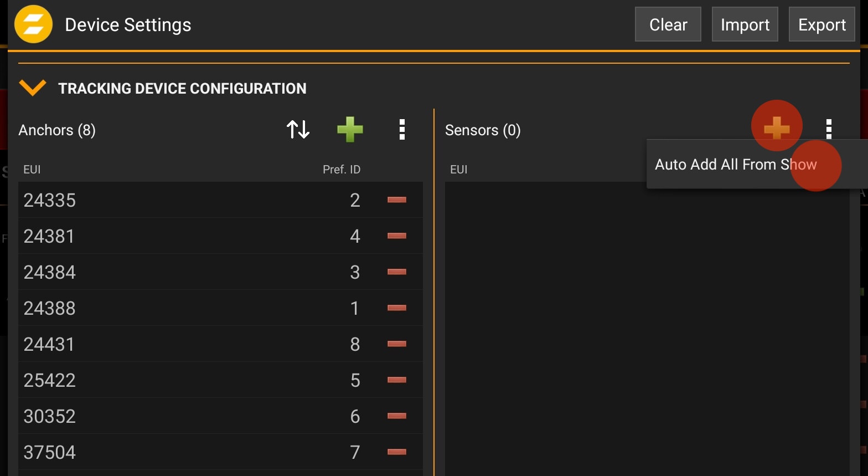Remove anchor 24335 with its minus icon
Image resolution: width=868 pixels, height=476 pixels.
pos(396,200)
